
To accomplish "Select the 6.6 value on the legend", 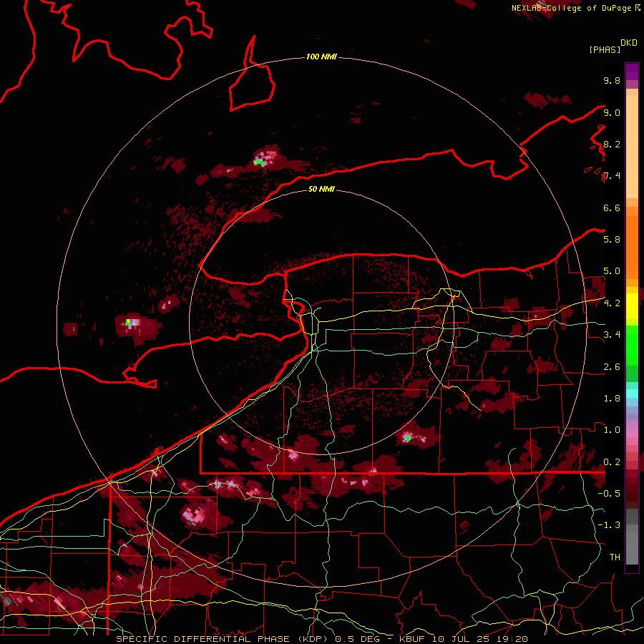I will click(x=612, y=208).
